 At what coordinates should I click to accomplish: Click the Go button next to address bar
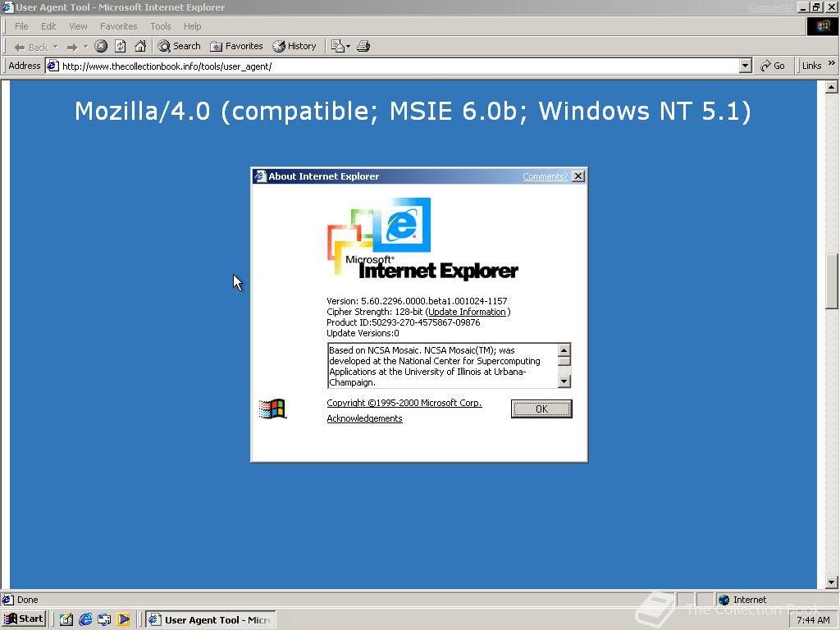pos(773,66)
